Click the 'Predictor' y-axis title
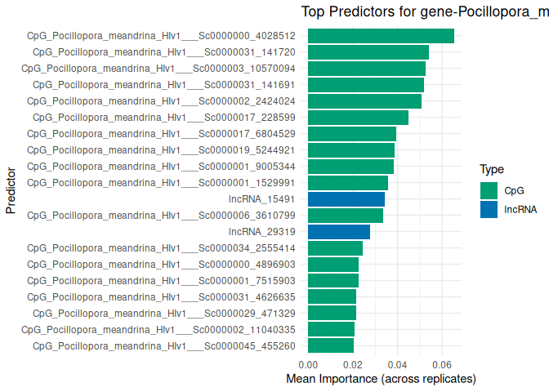 [11, 191]
